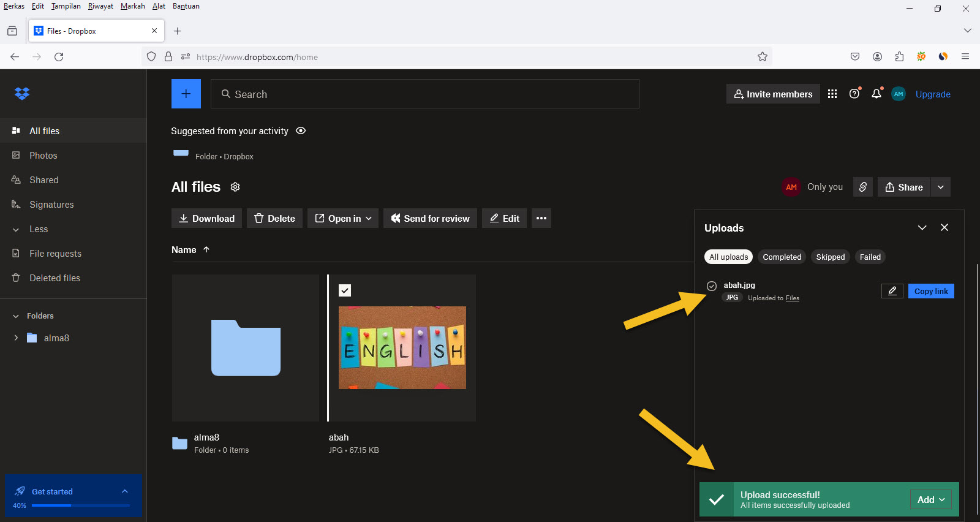The image size is (980, 522).
Task: Click the Get started progress bar
Action: 80,505
